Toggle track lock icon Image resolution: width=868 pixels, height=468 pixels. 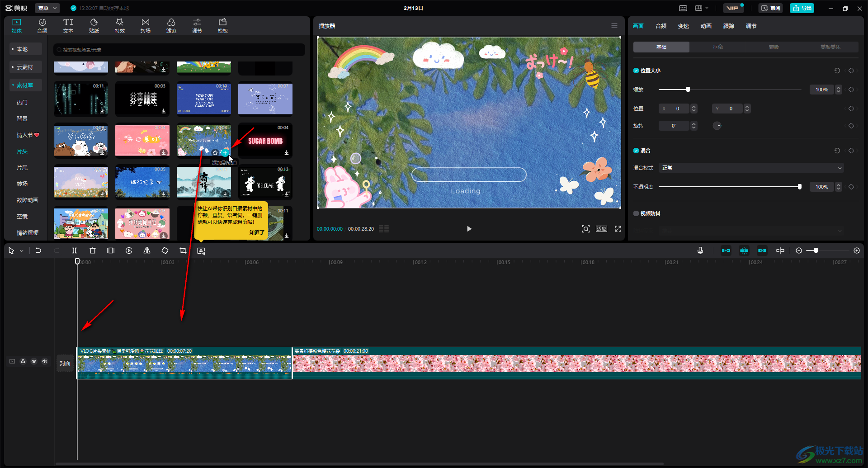point(23,361)
